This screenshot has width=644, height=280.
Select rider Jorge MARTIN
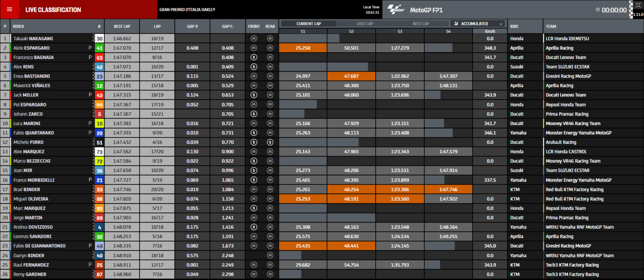click(28, 218)
